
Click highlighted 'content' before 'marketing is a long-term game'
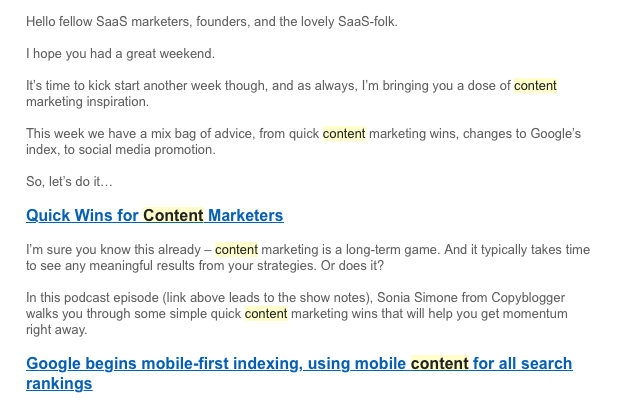(x=236, y=250)
